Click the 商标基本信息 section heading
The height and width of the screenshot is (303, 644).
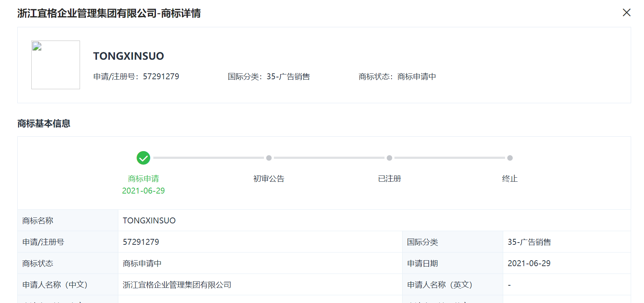point(44,123)
